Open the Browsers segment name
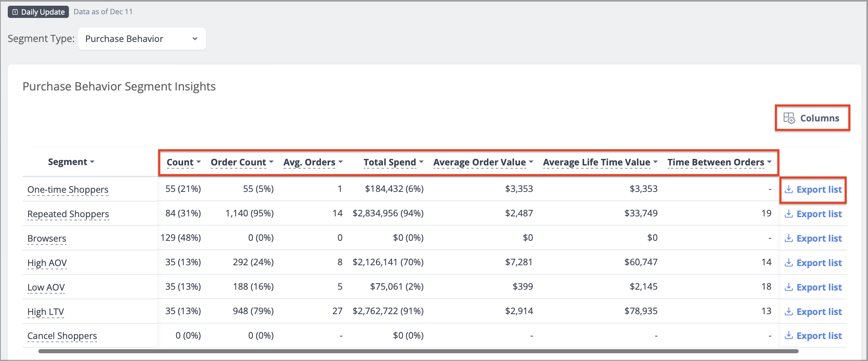Screen dimensions: 868x361 [x=46, y=238]
